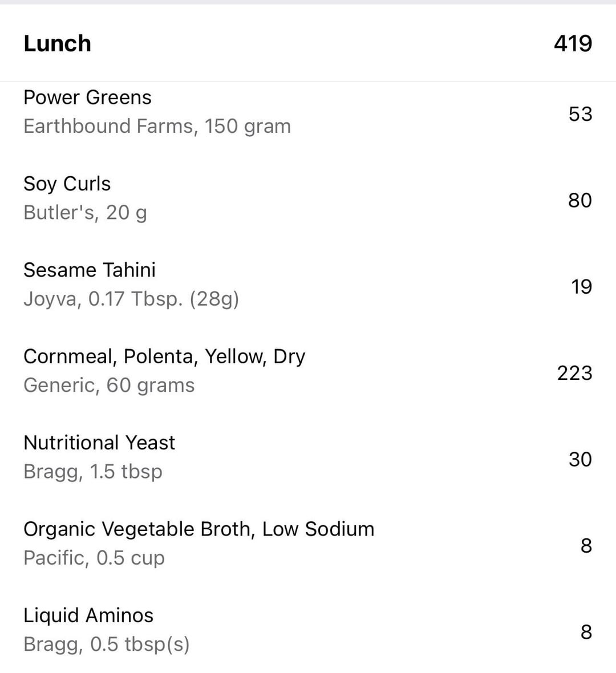Viewport: 616px width, 673px height.
Task: Tap the Pacific 0.5 cup serving text
Action: 94,558
